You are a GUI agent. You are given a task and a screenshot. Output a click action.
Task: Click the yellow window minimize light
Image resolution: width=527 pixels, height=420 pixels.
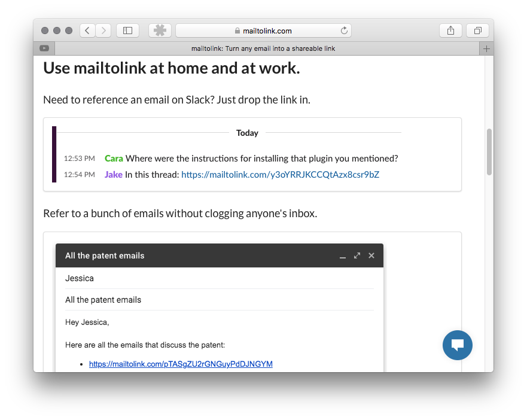[57, 31]
